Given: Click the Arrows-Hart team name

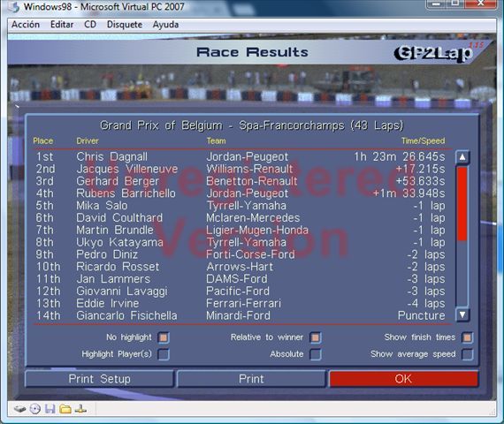Looking at the screenshot, I should click(x=240, y=267).
